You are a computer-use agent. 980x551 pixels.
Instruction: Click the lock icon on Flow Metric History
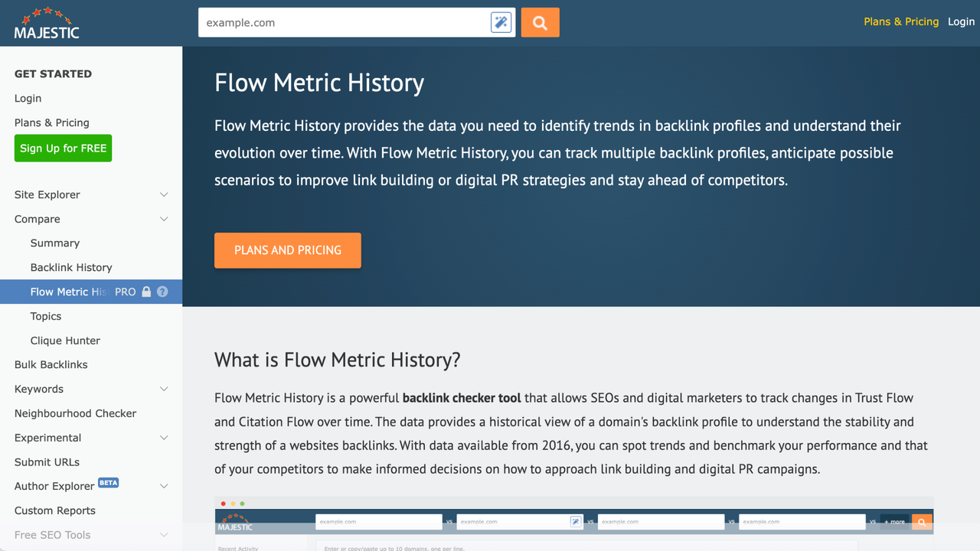[x=146, y=292]
